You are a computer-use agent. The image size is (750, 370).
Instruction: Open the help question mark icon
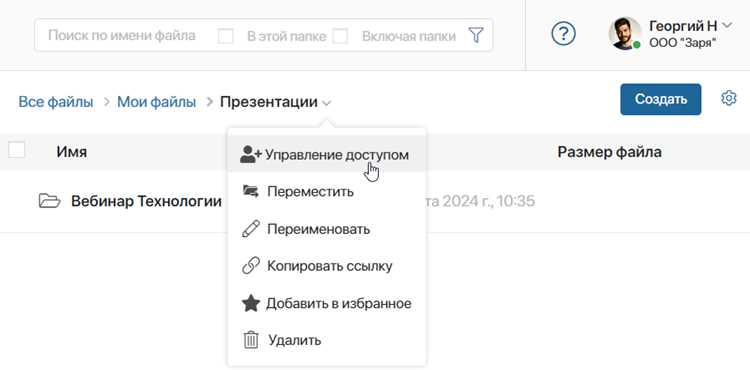coord(563,34)
